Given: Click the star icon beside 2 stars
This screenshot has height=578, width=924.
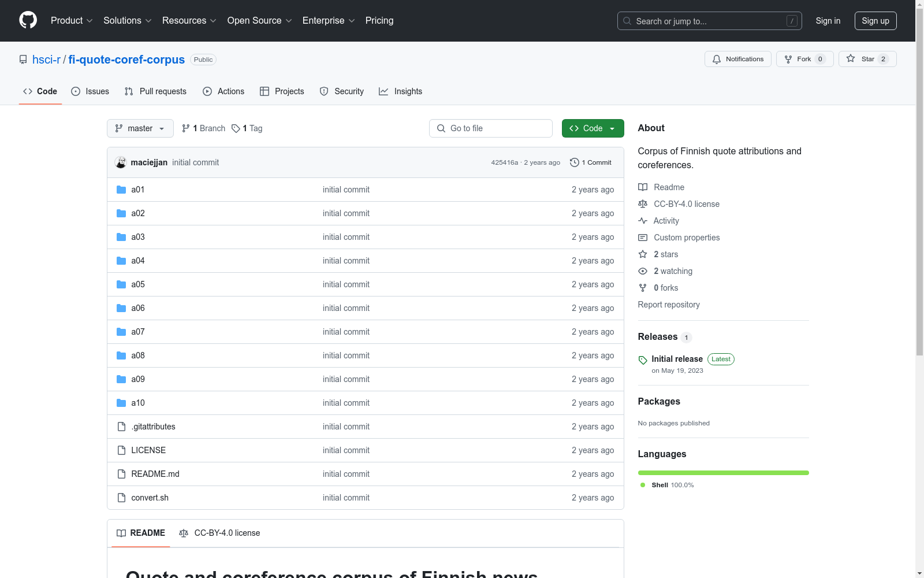Looking at the screenshot, I should click(643, 254).
